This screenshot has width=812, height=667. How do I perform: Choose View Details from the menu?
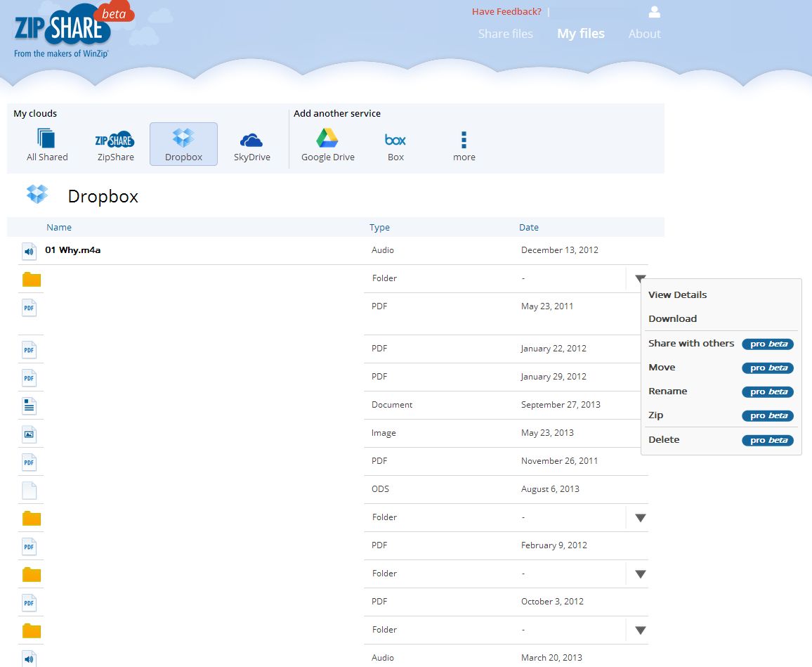point(677,294)
